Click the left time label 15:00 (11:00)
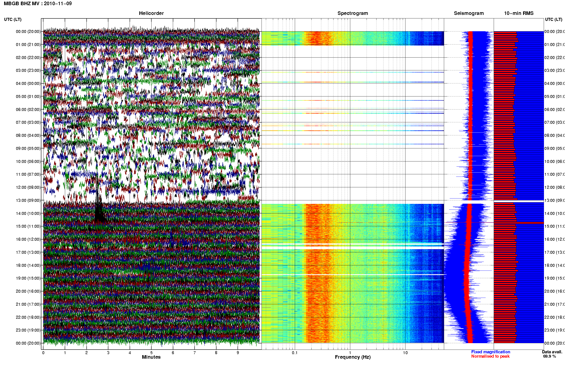The image size is (588, 368). 28,226
